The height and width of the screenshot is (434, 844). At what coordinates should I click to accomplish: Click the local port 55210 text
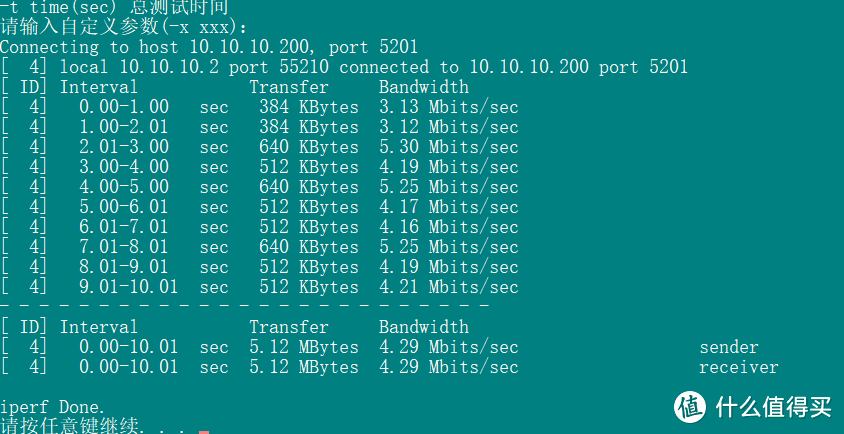[279, 67]
